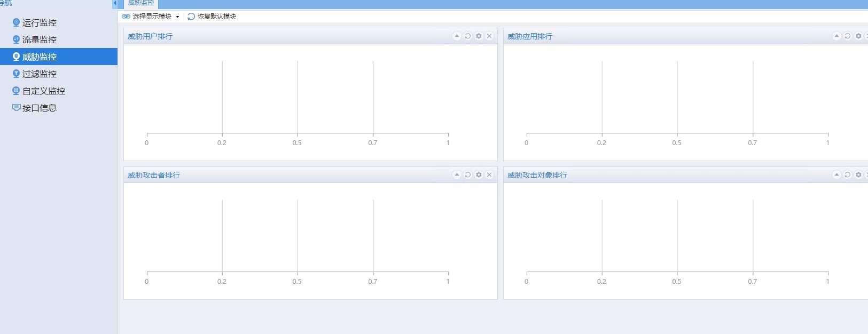Open settings of 威胁攻击对象排行 panel
Screen dimensions: 868x334
coord(858,174)
